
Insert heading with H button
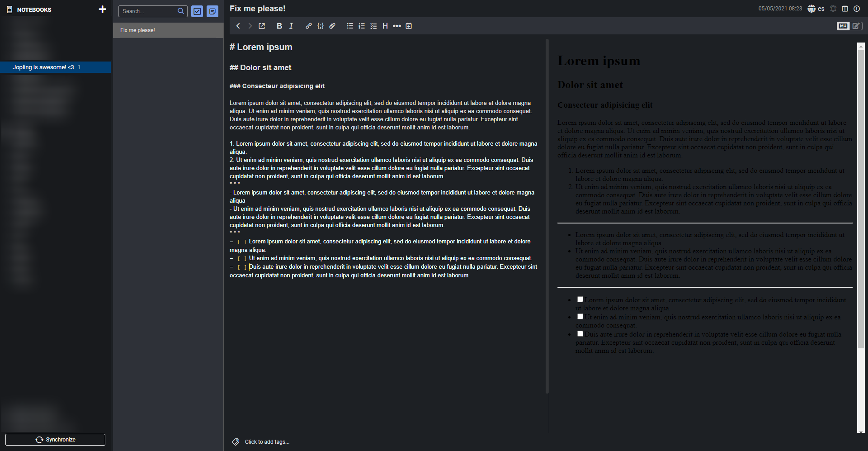point(385,26)
